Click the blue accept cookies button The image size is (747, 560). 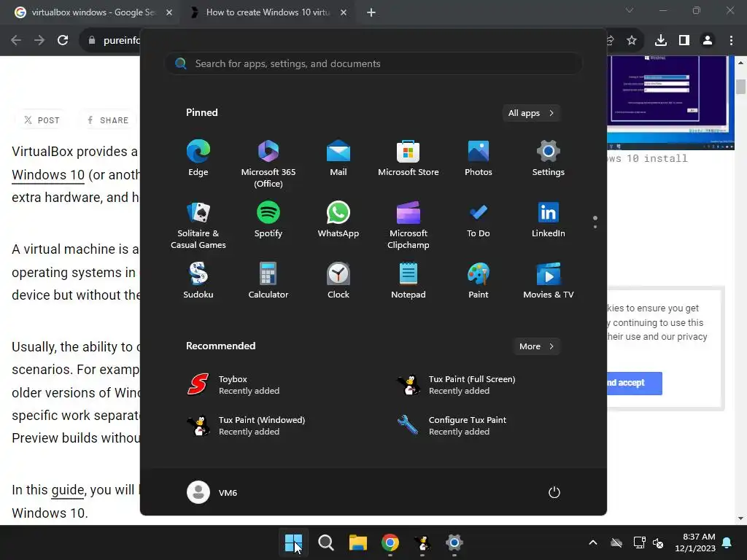point(635,384)
